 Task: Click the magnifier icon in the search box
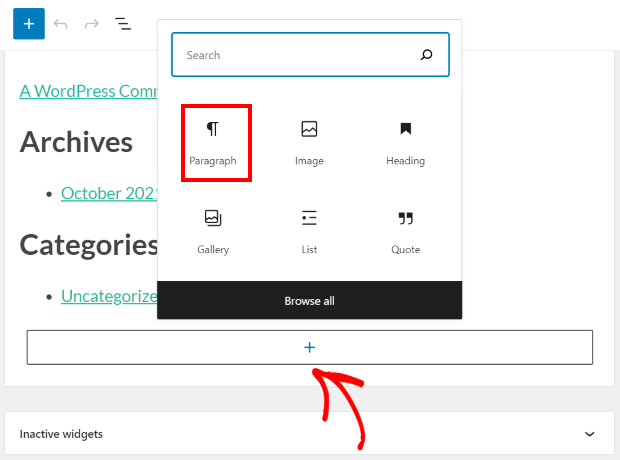pyautogui.click(x=427, y=56)
